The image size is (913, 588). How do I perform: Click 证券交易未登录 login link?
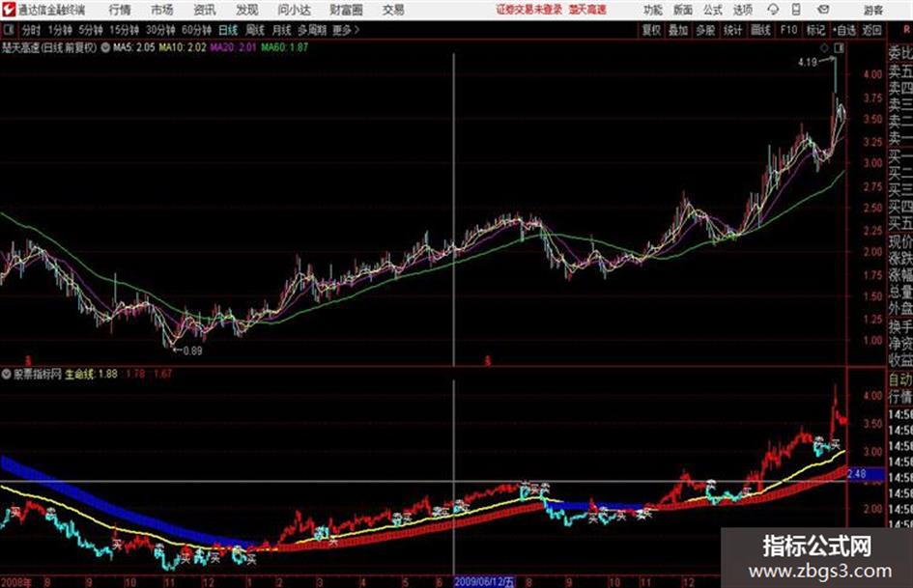529,10
